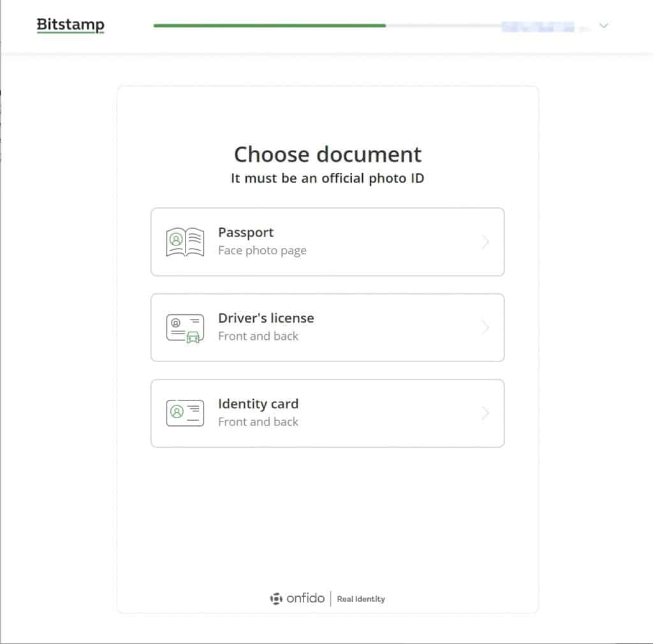
Task: Click the Real Identity link
Action: tap(360, 599)
